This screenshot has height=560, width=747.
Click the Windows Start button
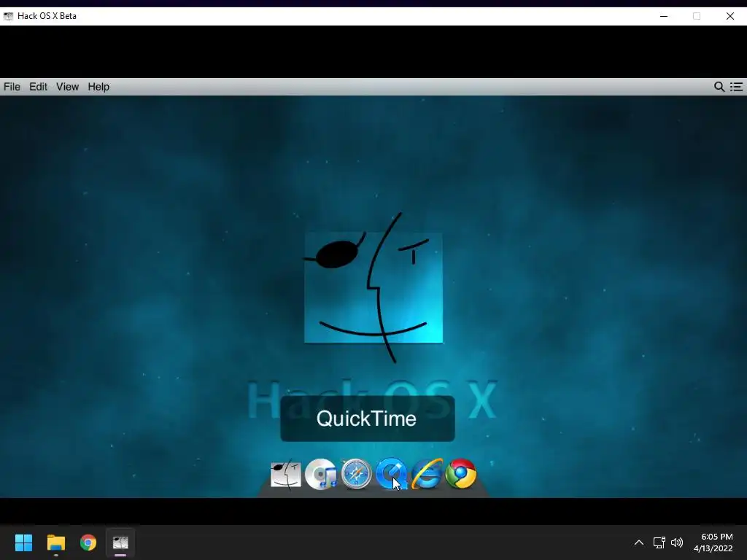pyautogui.click(x=23, y=542)
